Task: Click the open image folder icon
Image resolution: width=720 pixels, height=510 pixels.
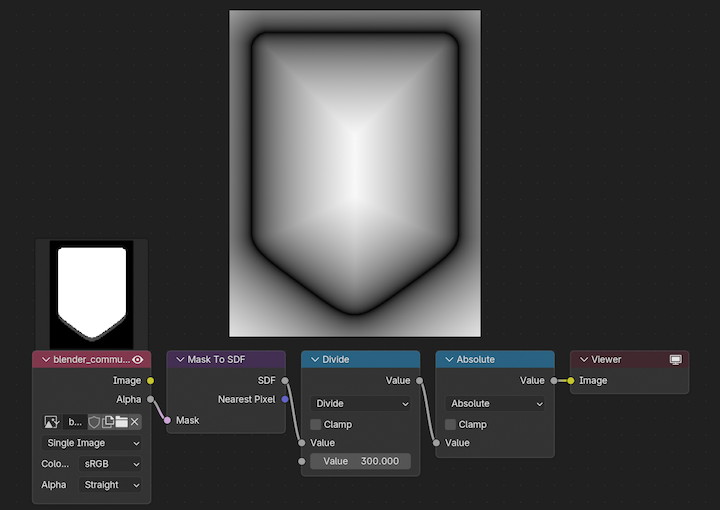Action: [121, 422]
